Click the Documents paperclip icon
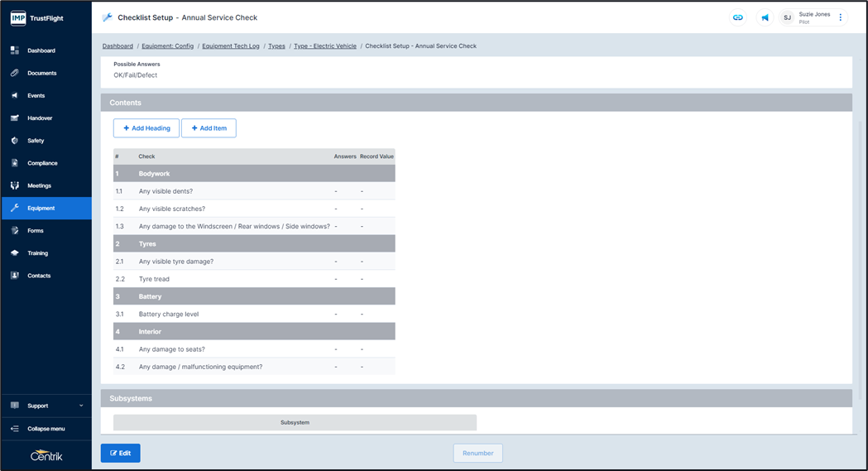The height and width of the screenshot is (471, 868). coord(15,73)
